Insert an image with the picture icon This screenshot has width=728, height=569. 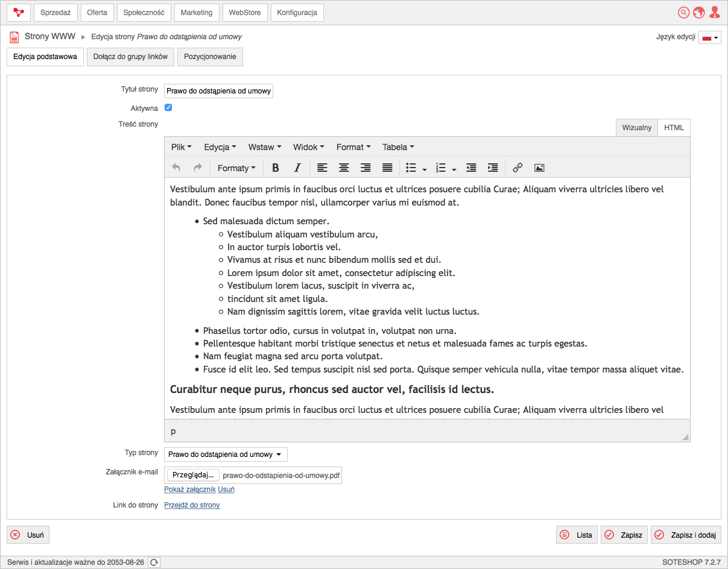click(539, 168)
